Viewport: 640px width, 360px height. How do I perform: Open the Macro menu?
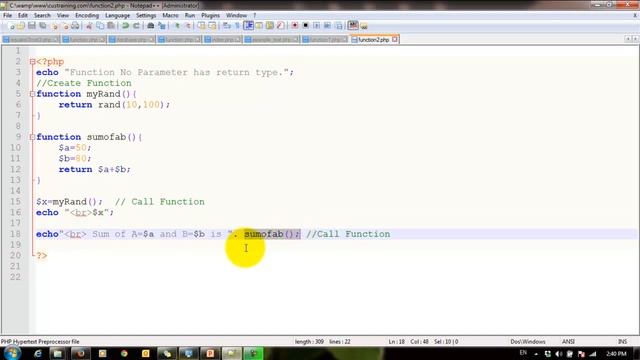[170, 16]
